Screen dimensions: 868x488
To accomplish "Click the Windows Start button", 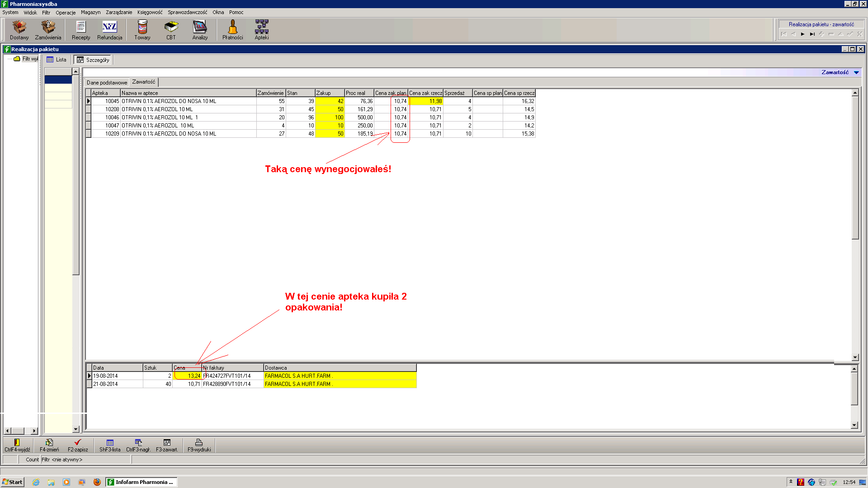I will 13,482.
